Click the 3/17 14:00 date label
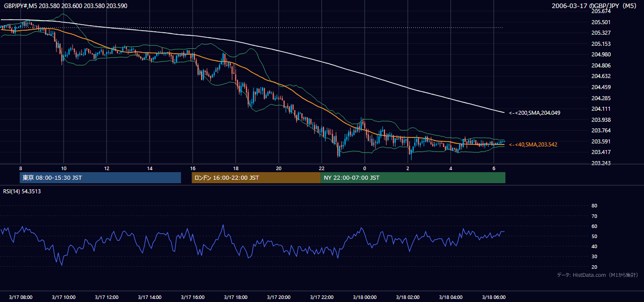This screenshot has height=302, width=644. pos(150,297)
